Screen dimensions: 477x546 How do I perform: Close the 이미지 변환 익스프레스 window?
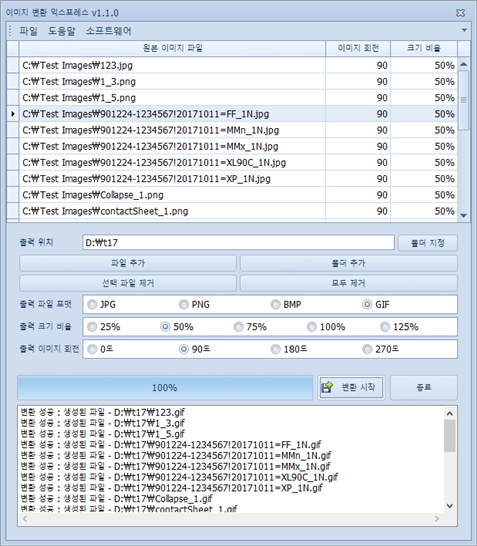coord(460,13)
